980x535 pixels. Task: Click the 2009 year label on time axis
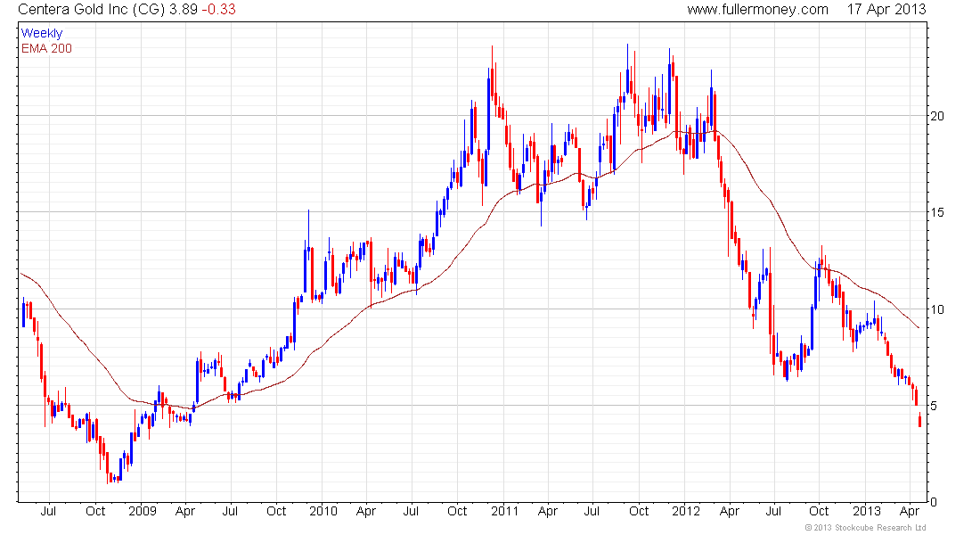tap(143, 511)
